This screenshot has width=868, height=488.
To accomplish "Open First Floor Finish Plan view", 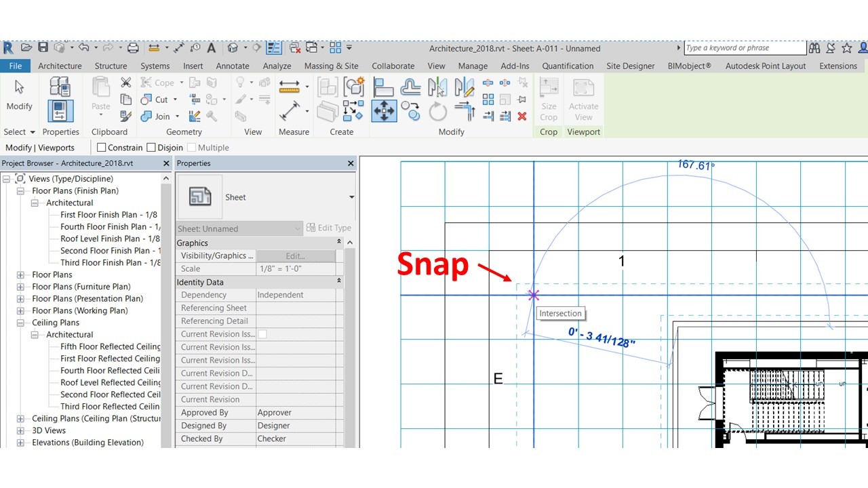I will (108, 215).
